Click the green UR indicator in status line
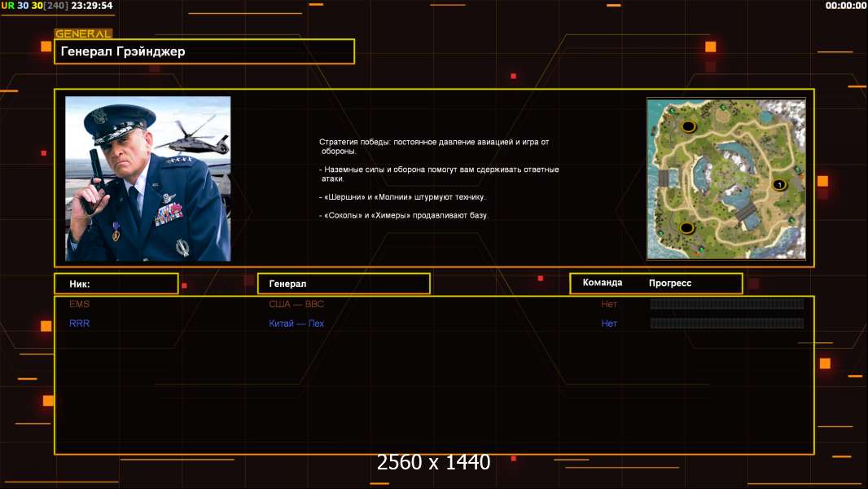Screen dimensions: 868x489 [8, 6]
